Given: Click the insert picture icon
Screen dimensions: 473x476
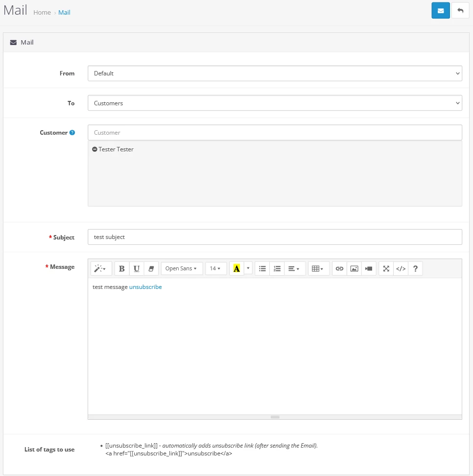Looking at the screenshot, I should coord(354,268).
